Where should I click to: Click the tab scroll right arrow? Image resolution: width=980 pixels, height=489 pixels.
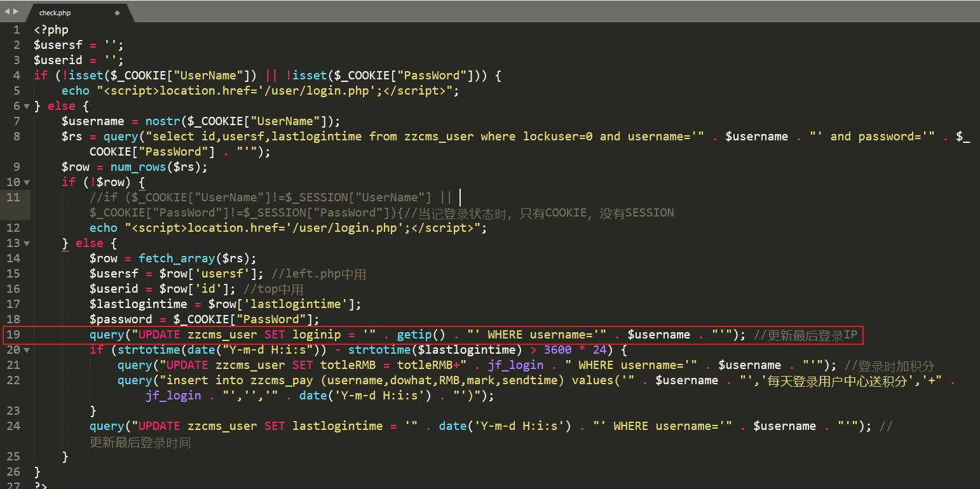click(15, 11)
